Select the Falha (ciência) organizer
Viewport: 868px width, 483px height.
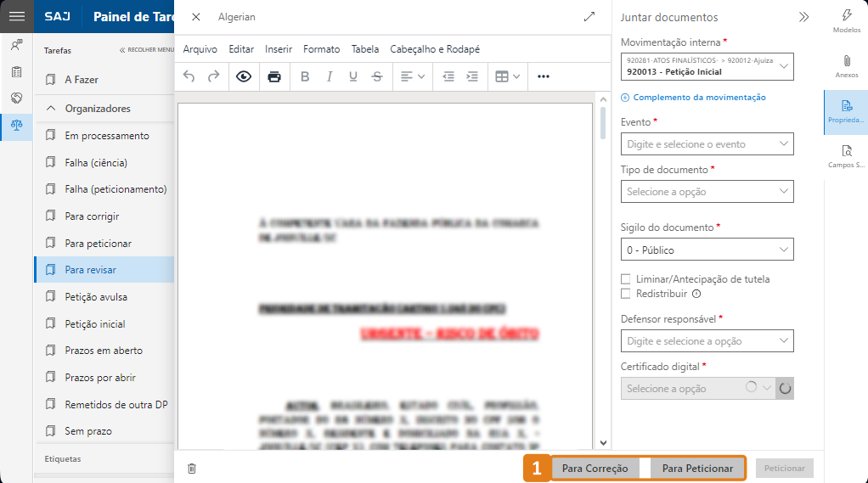coord(104,163)
